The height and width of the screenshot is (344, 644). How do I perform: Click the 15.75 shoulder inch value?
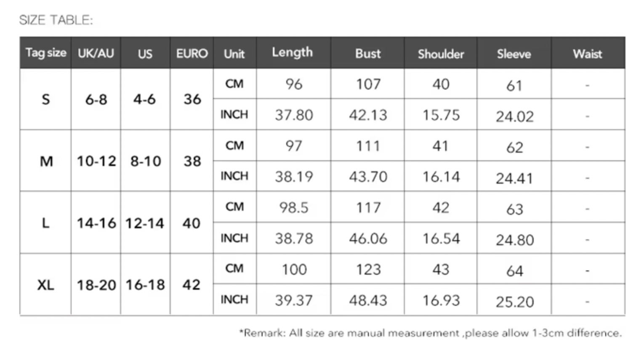click(x=441, y=115)
